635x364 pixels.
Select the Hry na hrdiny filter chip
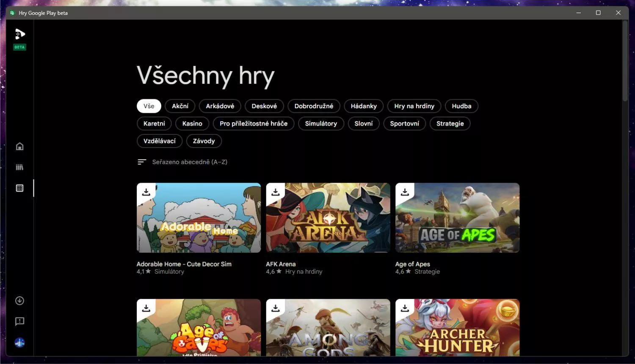414,106
